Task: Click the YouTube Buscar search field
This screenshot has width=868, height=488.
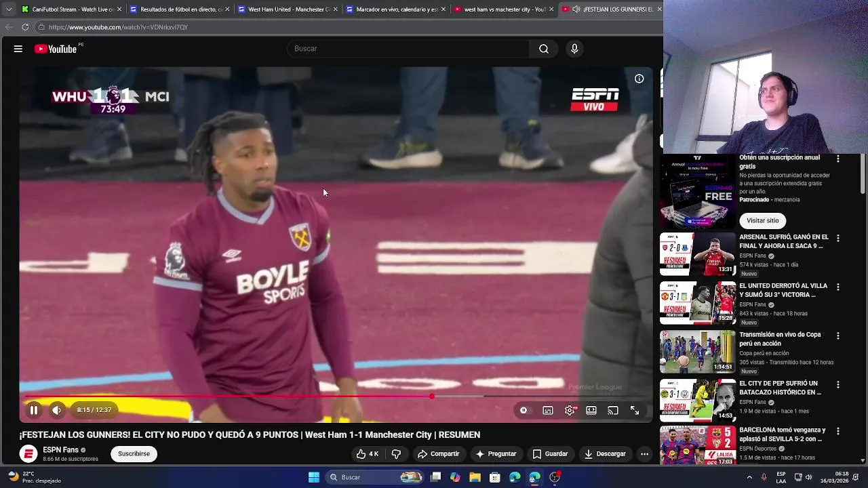Action: [408, 49]
